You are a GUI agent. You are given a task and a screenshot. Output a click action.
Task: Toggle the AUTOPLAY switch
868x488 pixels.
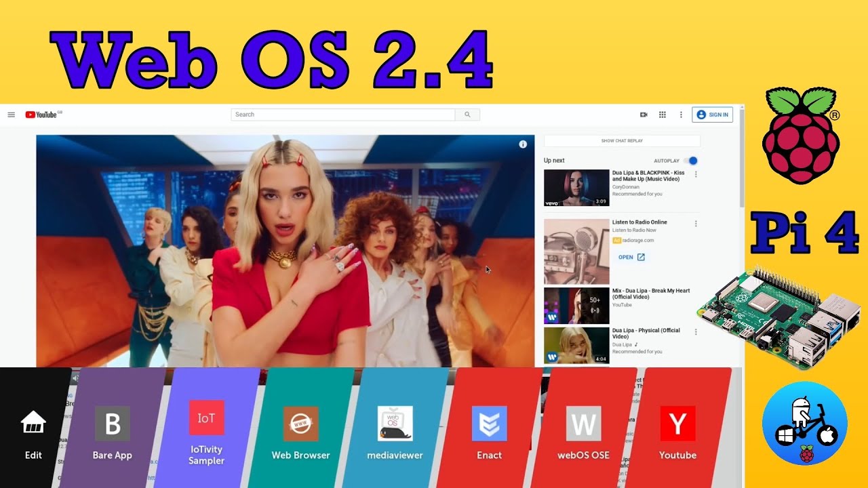tap(690, 161)
